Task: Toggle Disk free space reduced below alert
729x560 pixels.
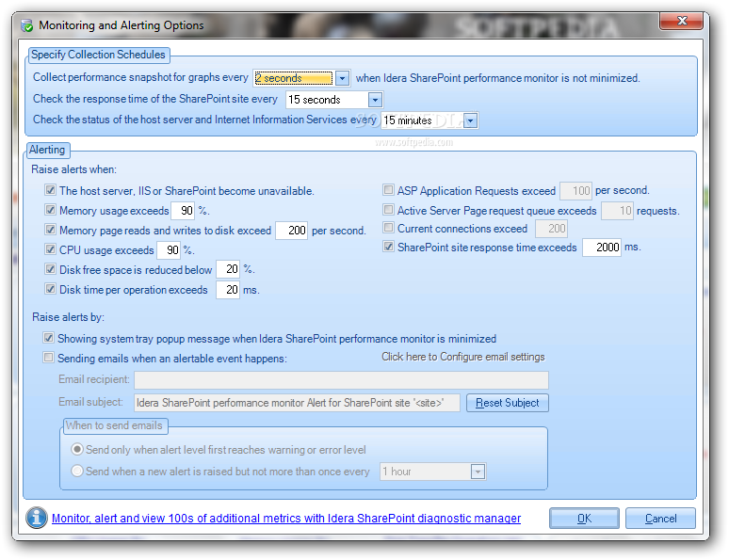Action: (50, 269)
